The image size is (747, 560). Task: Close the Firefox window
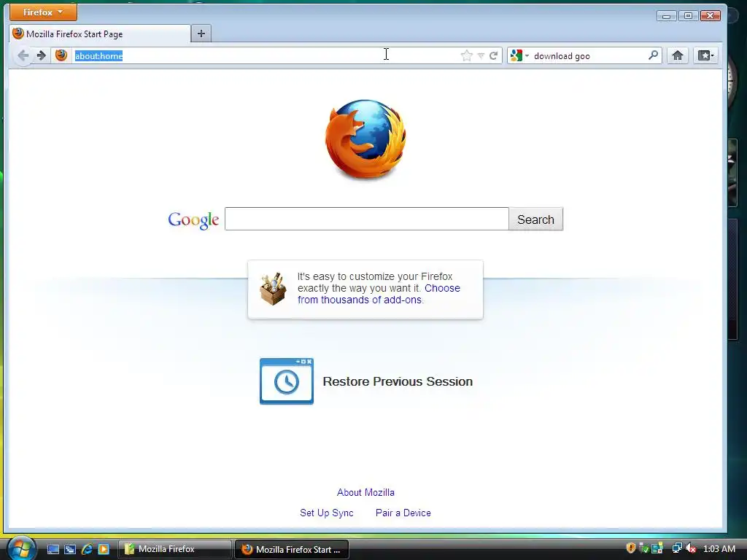(711, 16)
